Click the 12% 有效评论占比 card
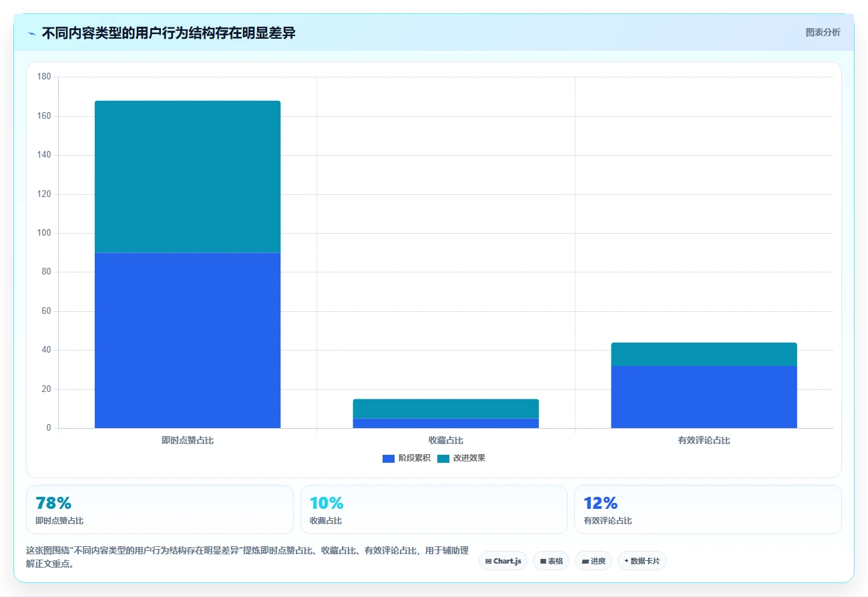Viewport: 868px width, 597px height. [708, 510]
